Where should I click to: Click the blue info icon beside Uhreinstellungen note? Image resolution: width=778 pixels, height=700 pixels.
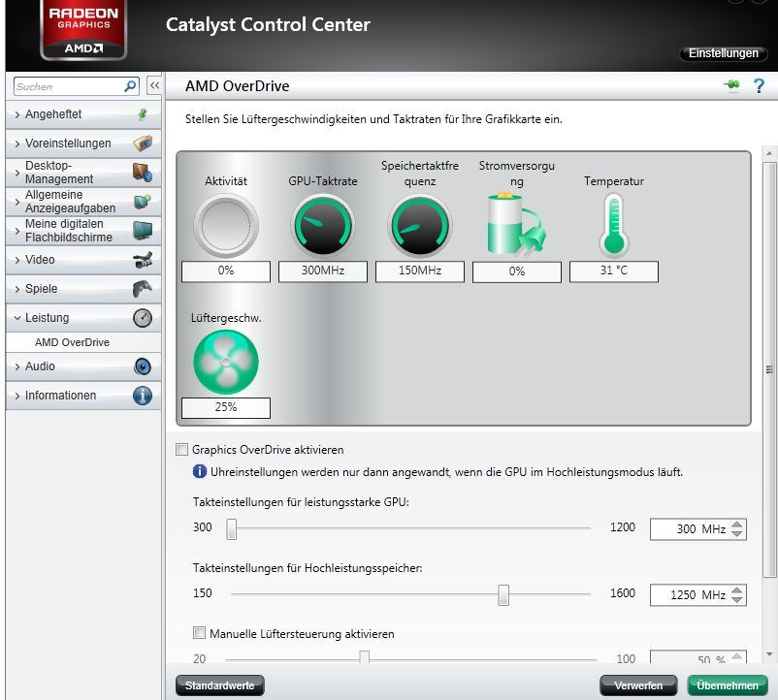200,471
